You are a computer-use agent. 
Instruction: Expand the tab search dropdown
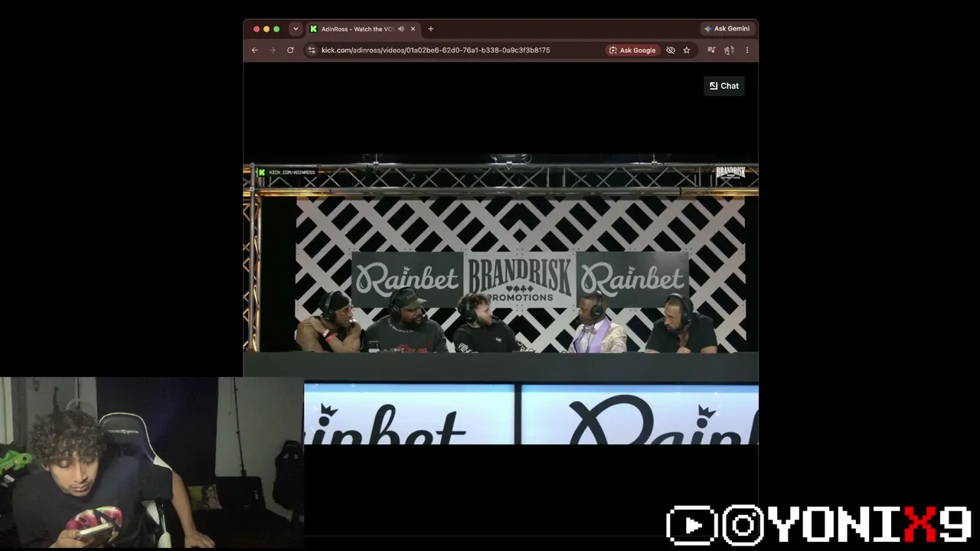(296, 29)
